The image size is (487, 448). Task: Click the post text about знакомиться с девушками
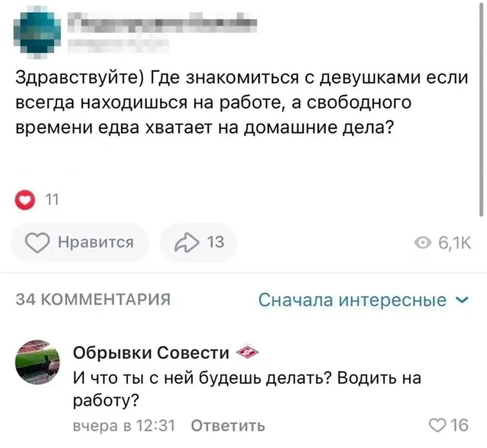pos(241,103)
